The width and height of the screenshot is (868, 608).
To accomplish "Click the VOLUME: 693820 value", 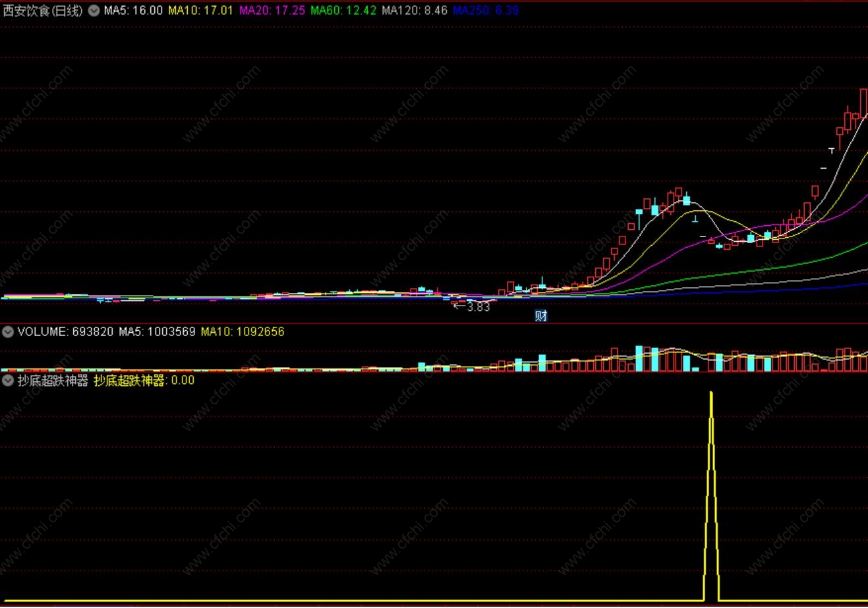I will tap(65, 332).
